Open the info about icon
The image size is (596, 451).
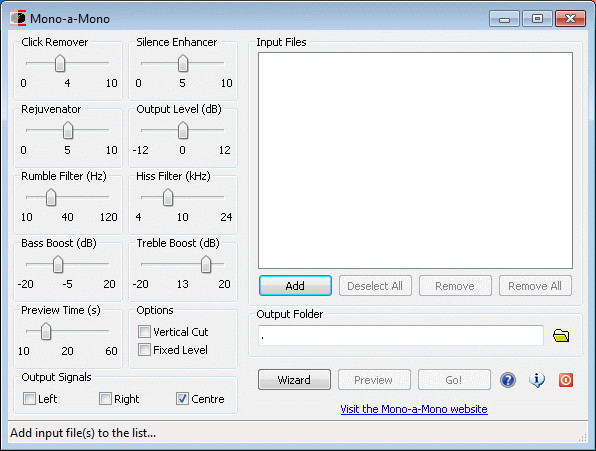pos(537,380)
